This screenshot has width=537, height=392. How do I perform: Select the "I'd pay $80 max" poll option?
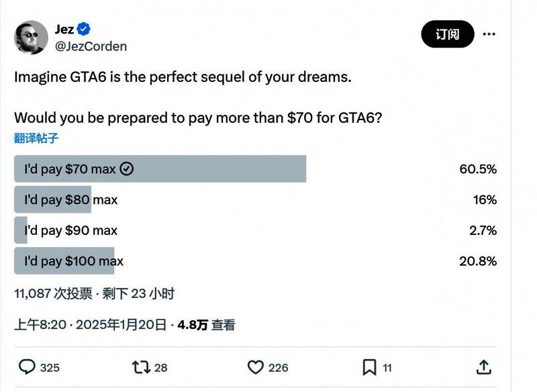70,199
